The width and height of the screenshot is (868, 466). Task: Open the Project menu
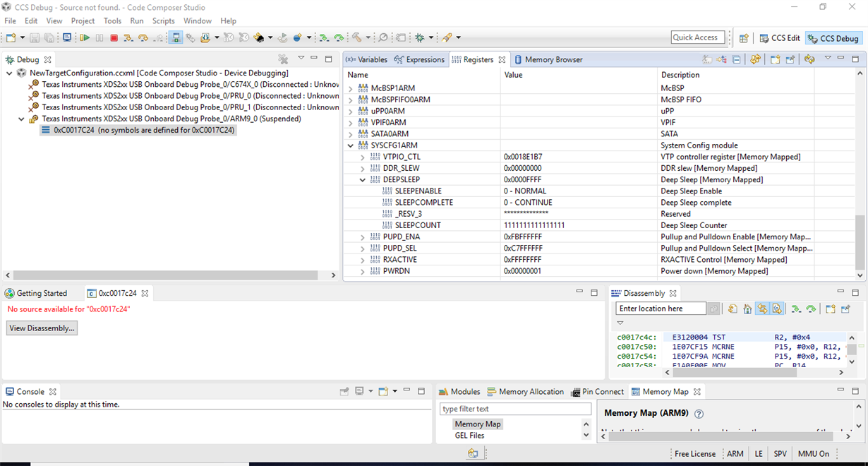click(83, 21)
